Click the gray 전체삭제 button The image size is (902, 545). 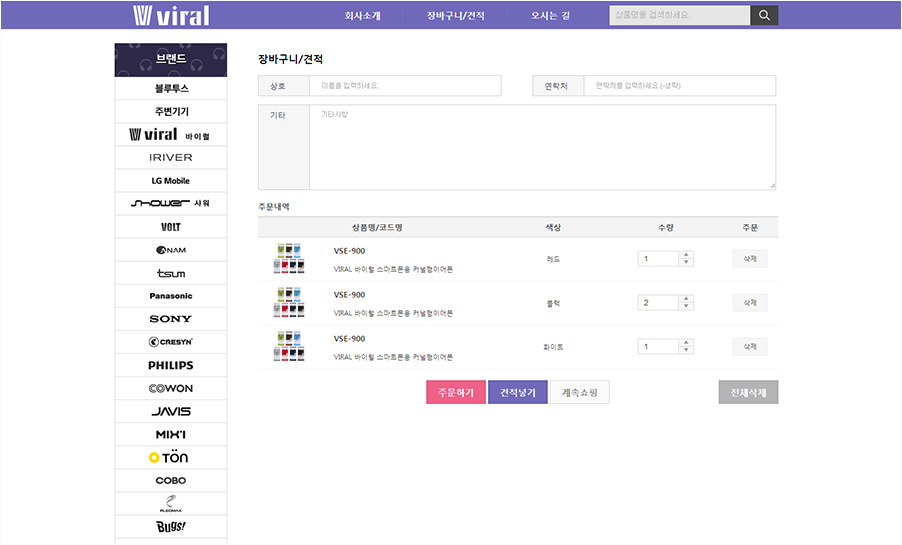coord(748,392)
